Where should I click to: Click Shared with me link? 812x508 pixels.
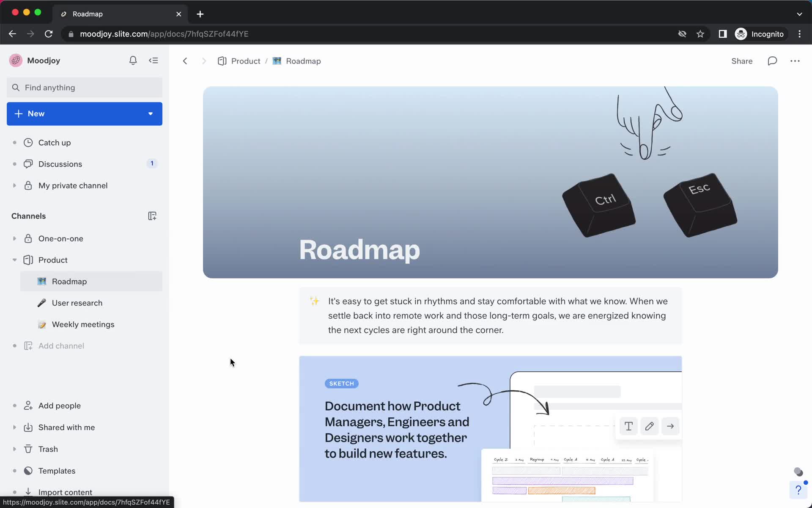tap(66, 427)
